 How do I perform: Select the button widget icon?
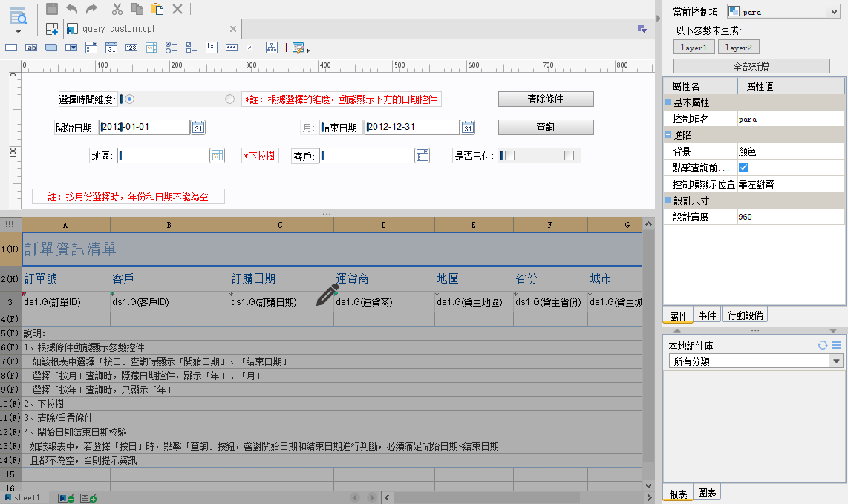click(x=51, y=48)
